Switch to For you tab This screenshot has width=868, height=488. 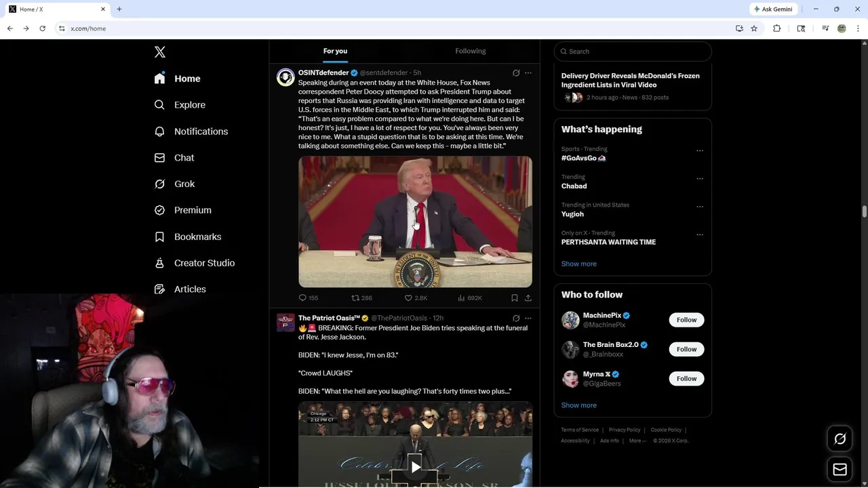pyautogui.click(x=335, y=51)
